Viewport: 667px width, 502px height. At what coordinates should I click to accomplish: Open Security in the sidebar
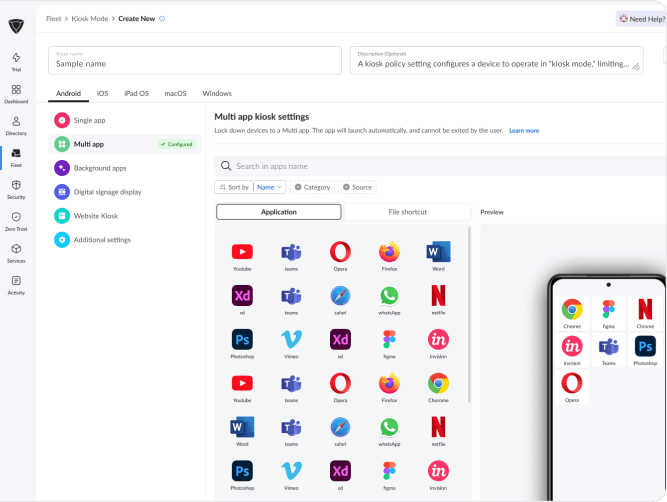pos(16,189)
